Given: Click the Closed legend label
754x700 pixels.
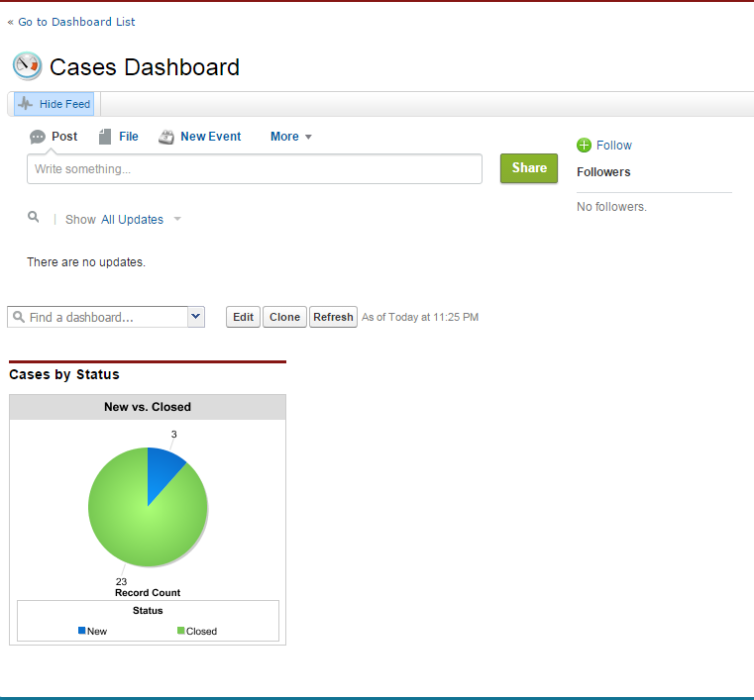Looking at the screenshot, I should [x=201, y=632].
